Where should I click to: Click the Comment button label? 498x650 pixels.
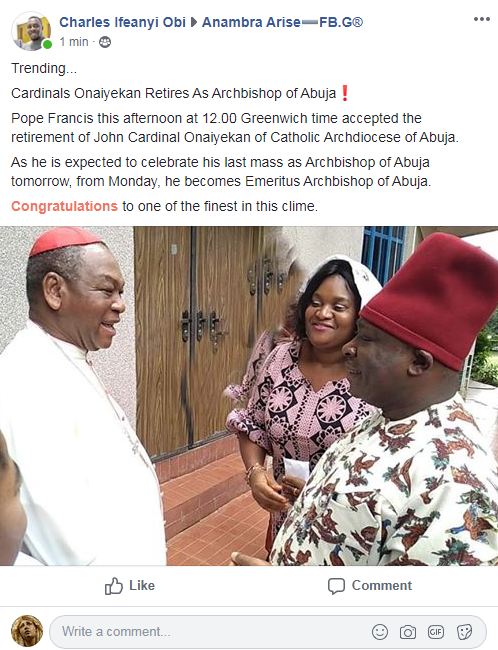point(382,585)
